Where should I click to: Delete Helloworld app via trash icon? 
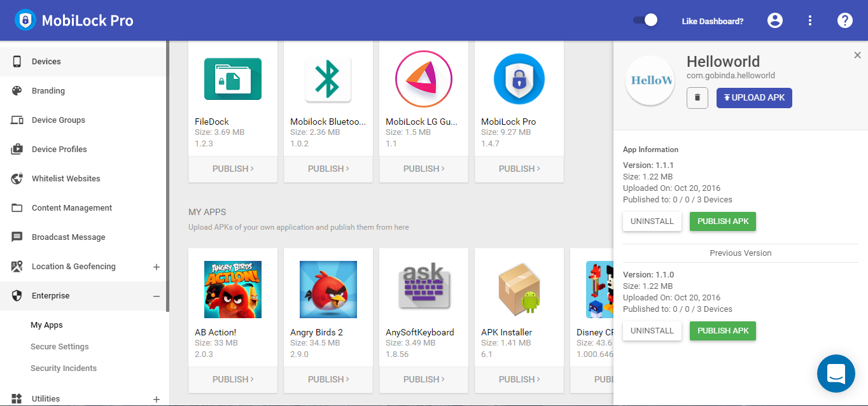697,98
